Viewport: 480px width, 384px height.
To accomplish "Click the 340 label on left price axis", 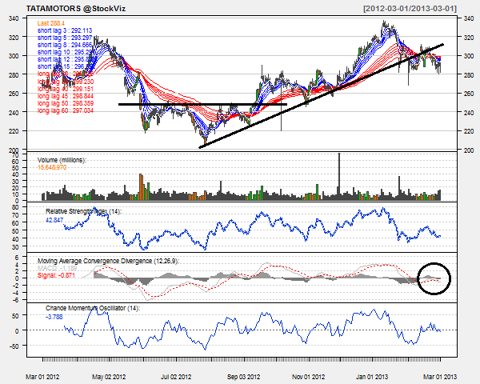I will [13, 18].
